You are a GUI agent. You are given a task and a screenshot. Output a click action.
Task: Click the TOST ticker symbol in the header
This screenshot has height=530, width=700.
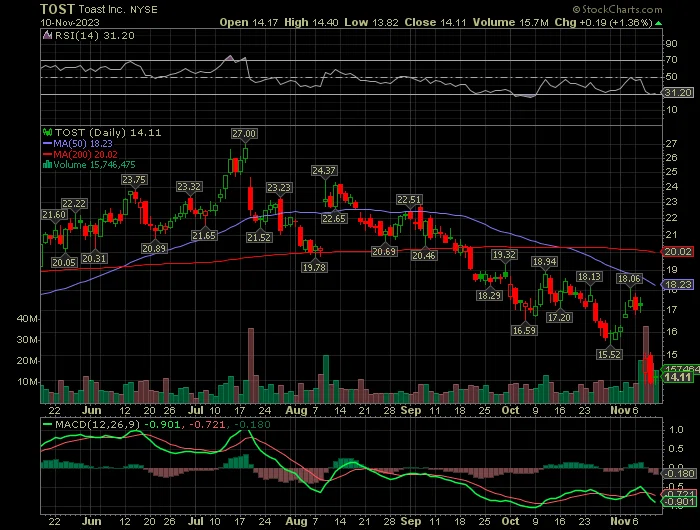coord(57,9)
